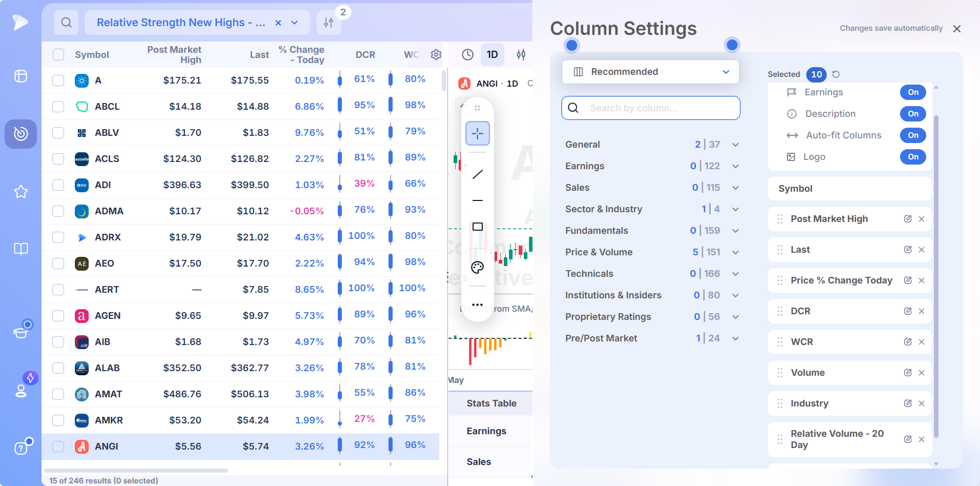Open the learning book sidebar icon

[x=21, y=249]
